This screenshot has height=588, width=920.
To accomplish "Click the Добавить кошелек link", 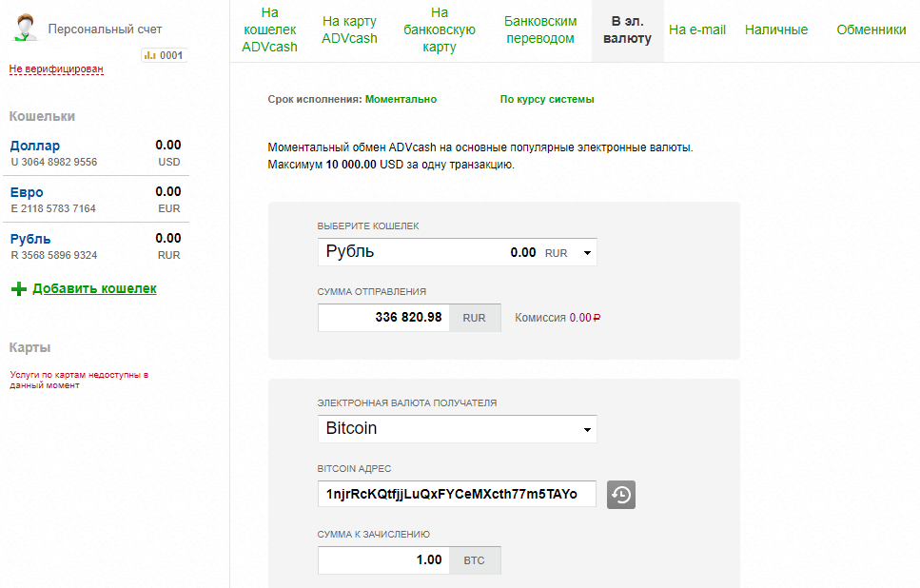I will click(x=94, y=288).
